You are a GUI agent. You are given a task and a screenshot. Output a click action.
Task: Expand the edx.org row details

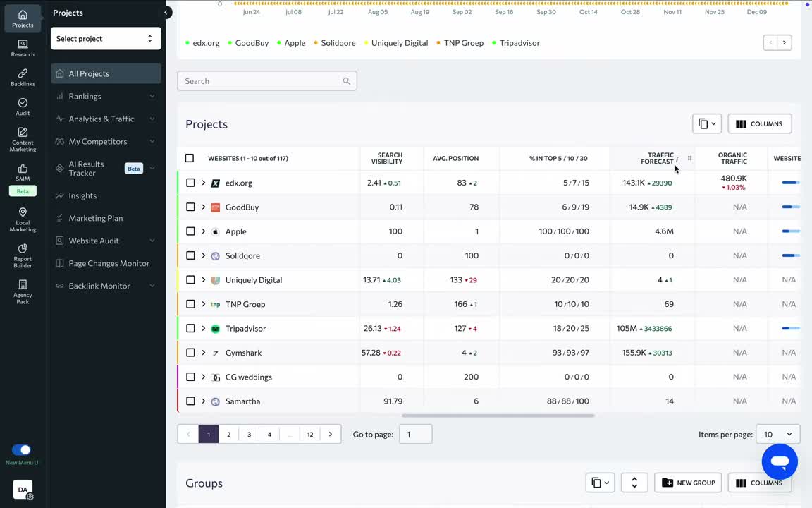pyautogui.click(x=204, y=183)
